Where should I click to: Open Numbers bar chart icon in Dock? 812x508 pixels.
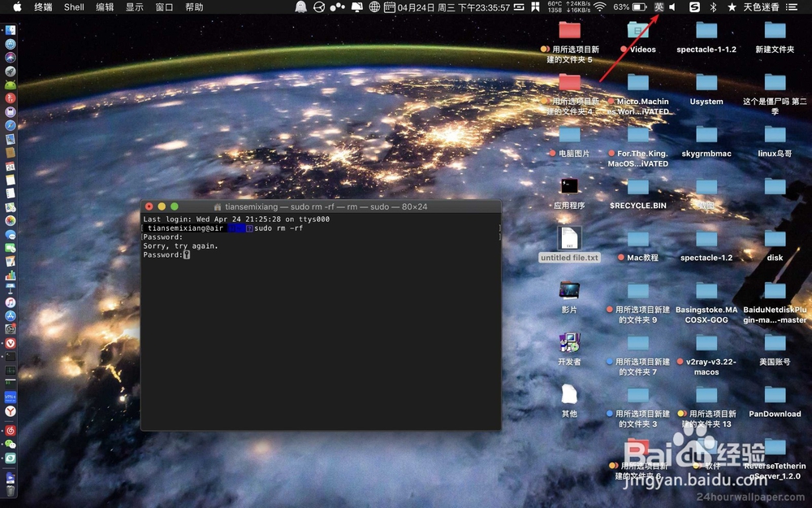click(11, 275)
